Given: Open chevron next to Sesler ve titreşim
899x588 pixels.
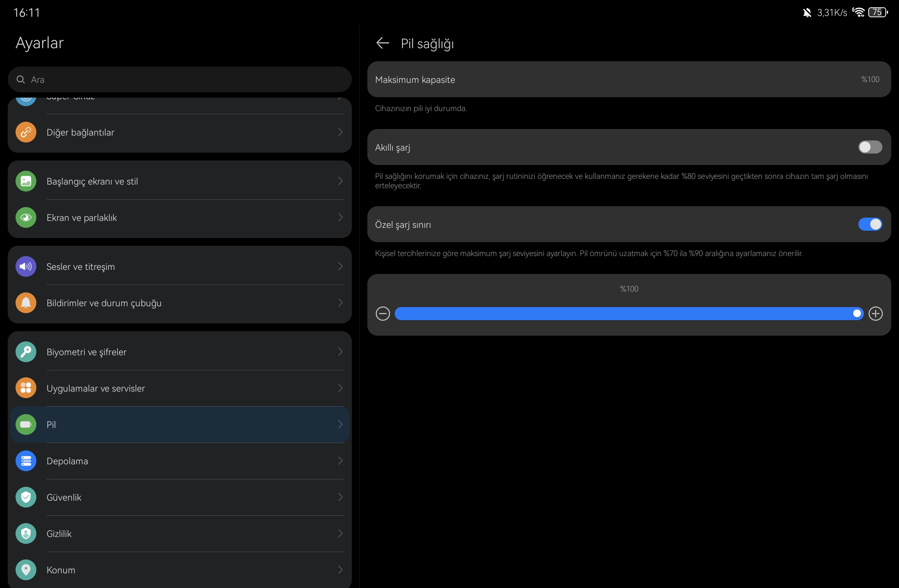Looking at the screenshot, I should [x=340, y=266].
